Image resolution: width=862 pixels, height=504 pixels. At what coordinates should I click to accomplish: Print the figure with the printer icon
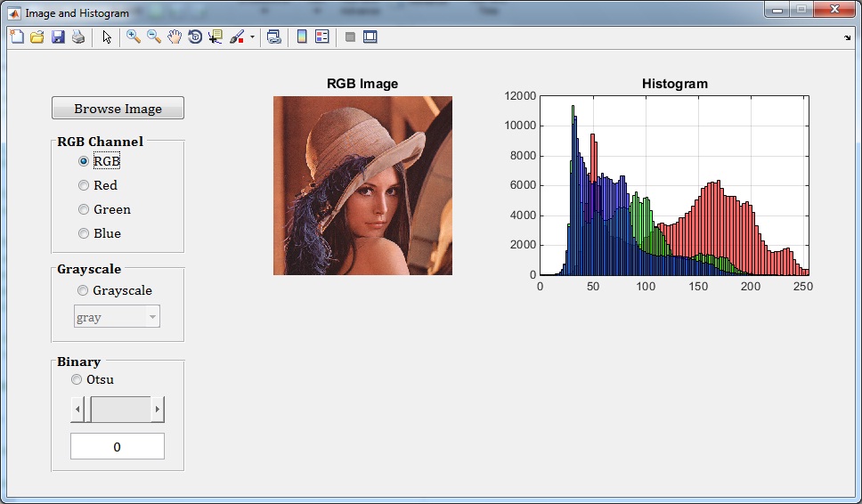(x=78, y=37)
